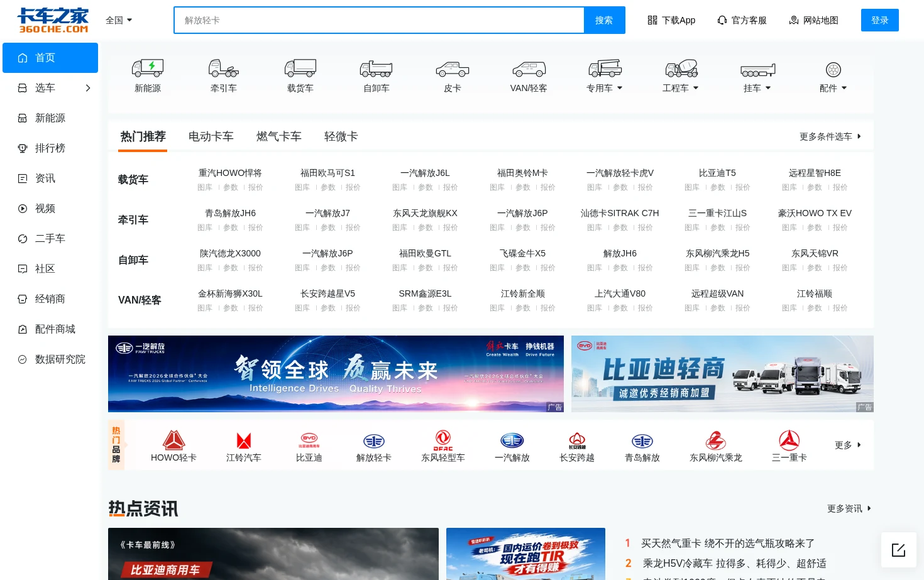This screenshot has width=924, height=580.
Task: Switch to the 燃气卡车 tab
Action: click(x=279, y=136)
